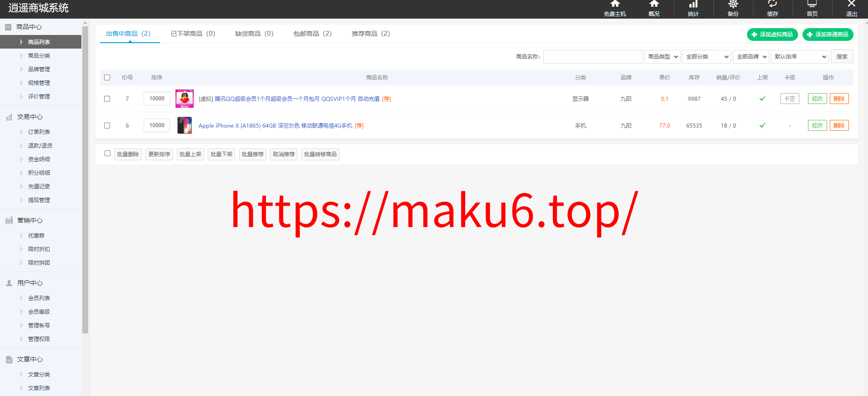Screen dimensions: 868x396
Task: Click the 批量转移商品 button
Action: coord(321,154)
